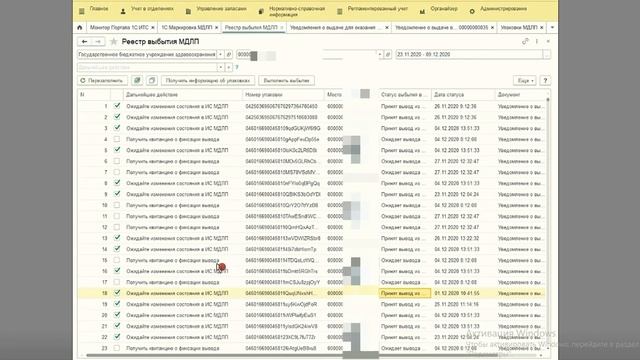640x360 pixels.
Task: Click the organization input field
Action: (147, 54)
